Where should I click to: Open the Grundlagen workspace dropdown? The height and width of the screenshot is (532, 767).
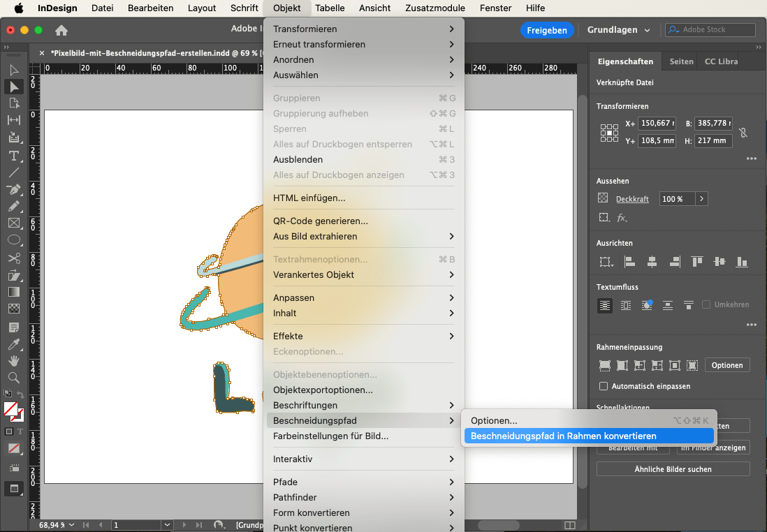point(619,30)
